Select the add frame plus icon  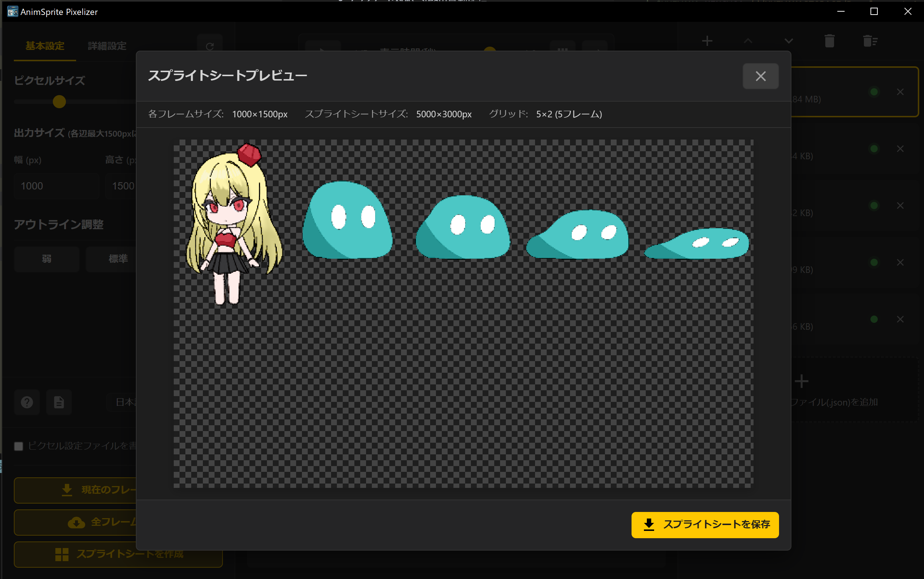[707, 40]
